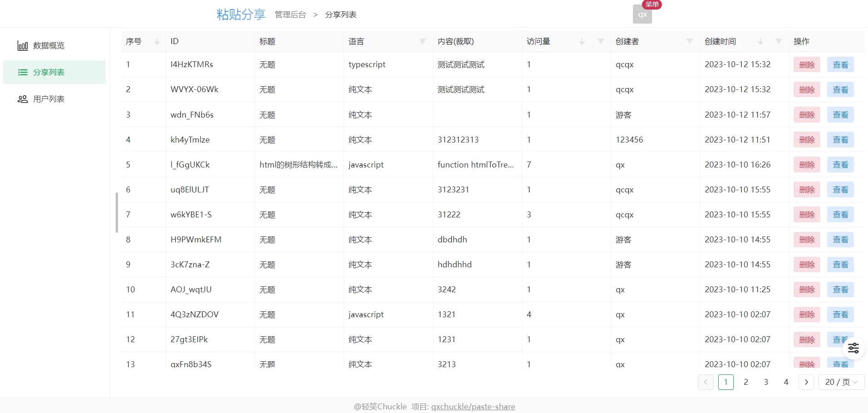Viewport: 868px width, 413px height.
Task: View share 4Q3zNZDOV
Action: tap(840, 315)
